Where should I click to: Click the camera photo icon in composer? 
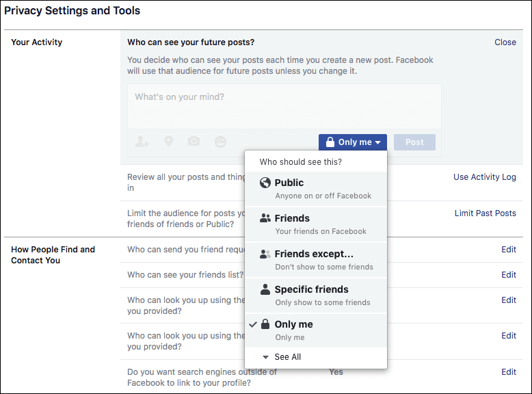pyautogui.click(x=194, y=141)
